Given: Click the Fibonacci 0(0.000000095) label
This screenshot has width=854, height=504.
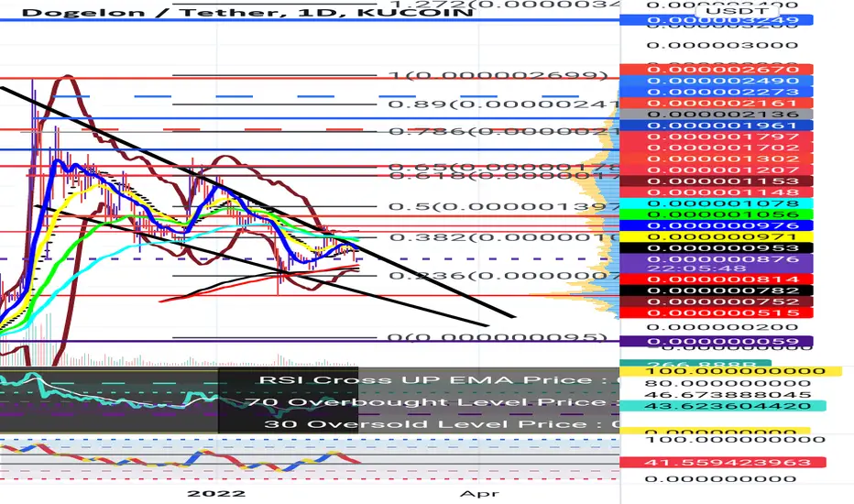Looking at the screenshot, I should pyautogui.click(x=498, y=338).
